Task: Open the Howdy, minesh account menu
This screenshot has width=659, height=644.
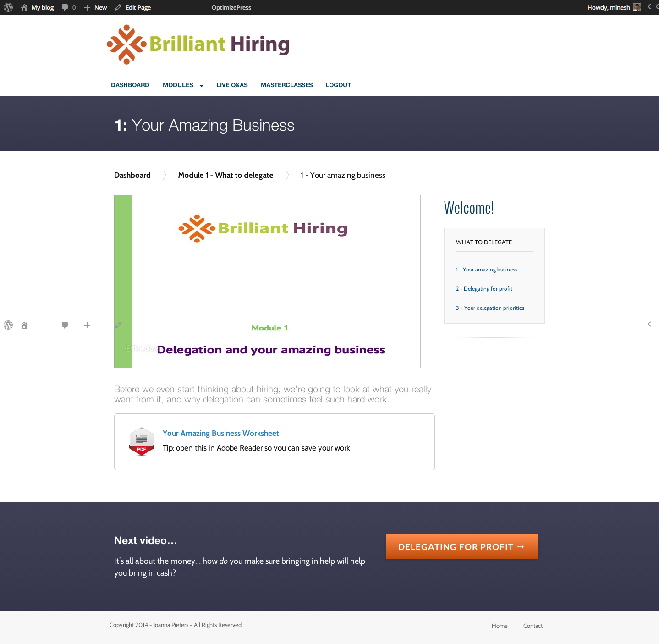Action: [608, 7]
